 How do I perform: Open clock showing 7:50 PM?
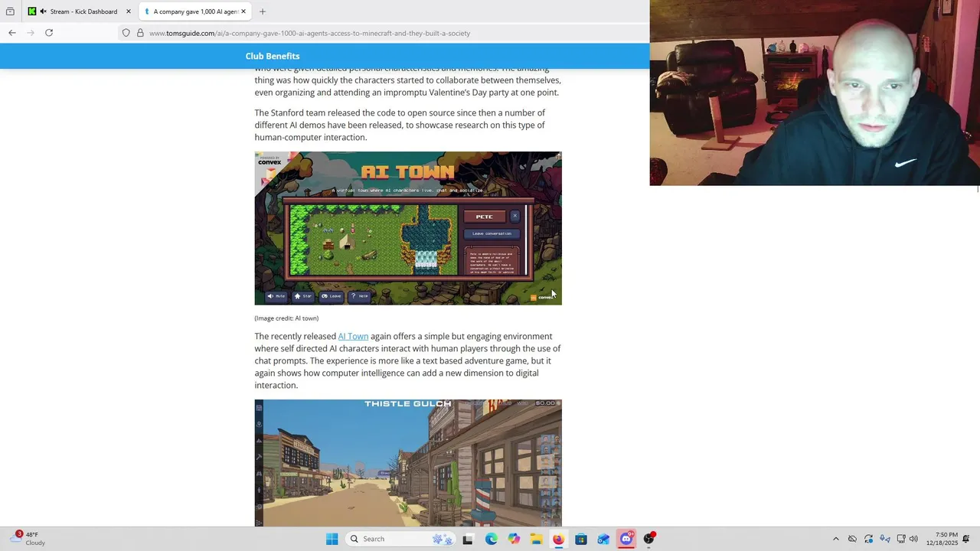pos(942,539)
